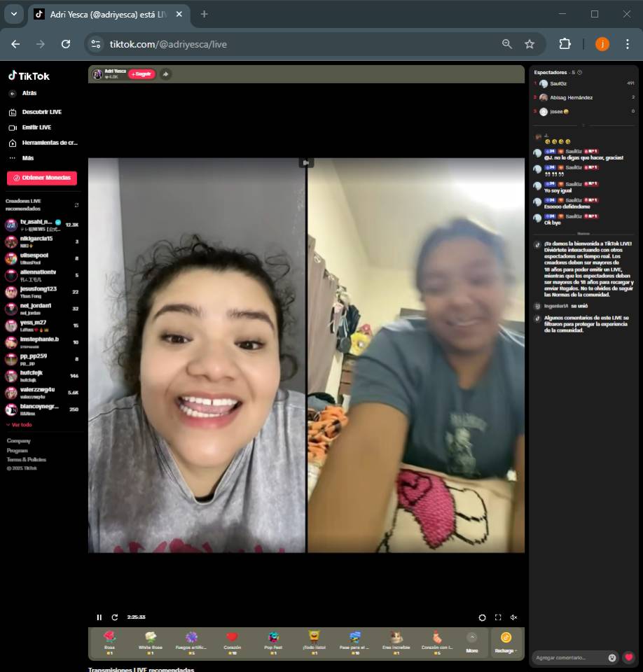
Task: Enter fullscreen mode on the live video
Action: click(x=498, y=617)
